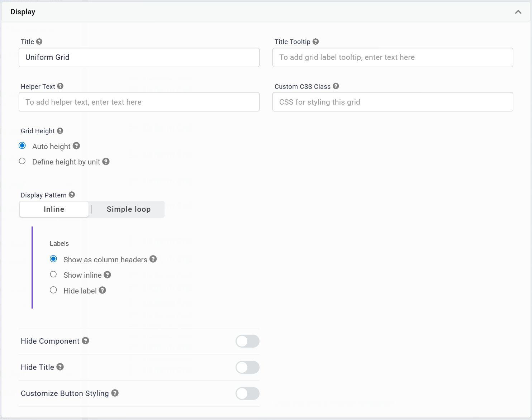This screenshot has width=532, height=420.
Task: Click into the Helper Text field
Action: [x=139, y=102]
